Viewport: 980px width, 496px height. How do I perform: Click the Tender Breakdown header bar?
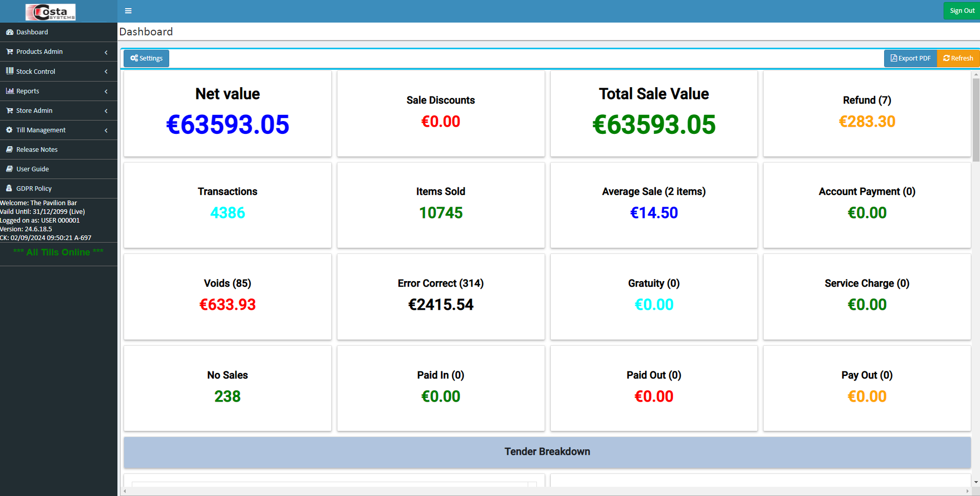547,452
